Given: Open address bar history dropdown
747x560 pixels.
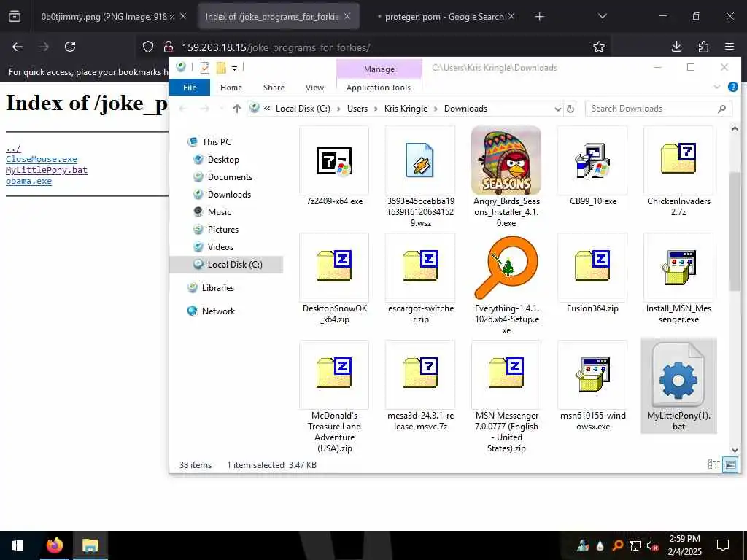Looking at the screenshot, I should [557, 109].
